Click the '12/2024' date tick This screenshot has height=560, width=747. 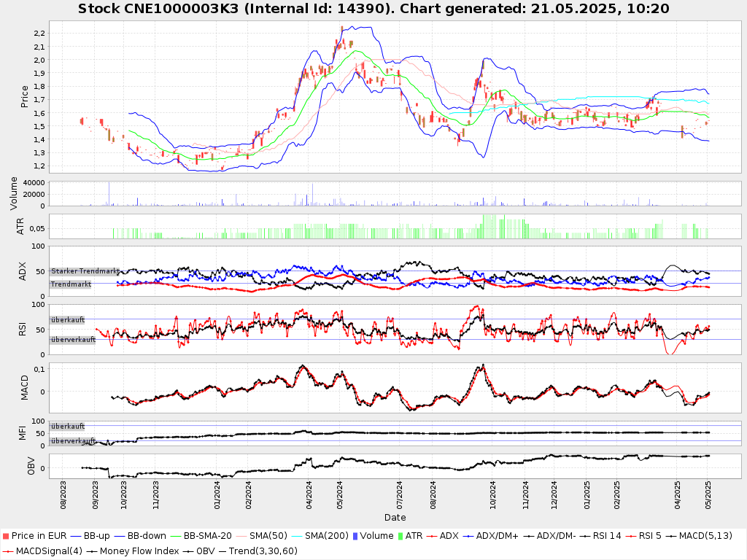tap(554, 495)
